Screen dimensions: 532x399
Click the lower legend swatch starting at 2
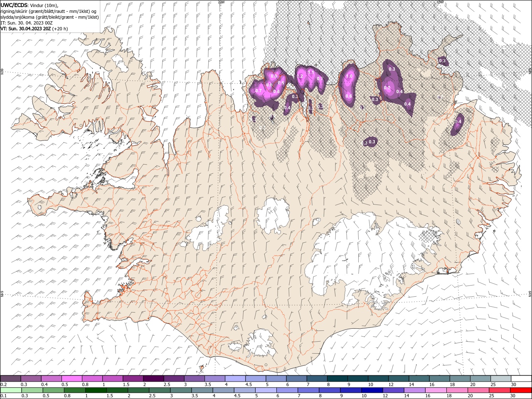click(138, 390)
